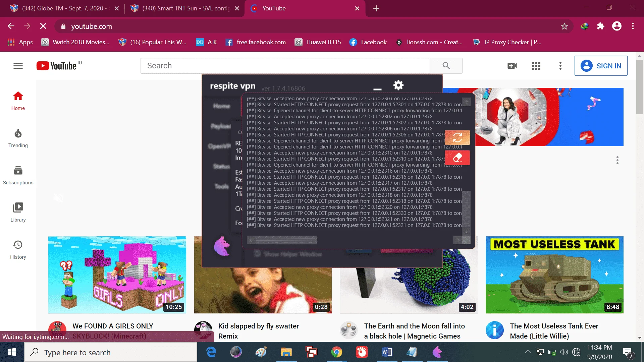Open the Most Useless Tank video thumbnail

click(x=554, y=275)
